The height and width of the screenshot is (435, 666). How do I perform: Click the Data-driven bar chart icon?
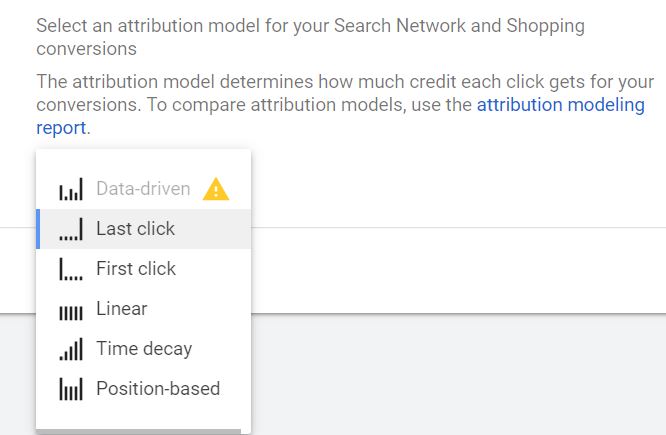71,189
